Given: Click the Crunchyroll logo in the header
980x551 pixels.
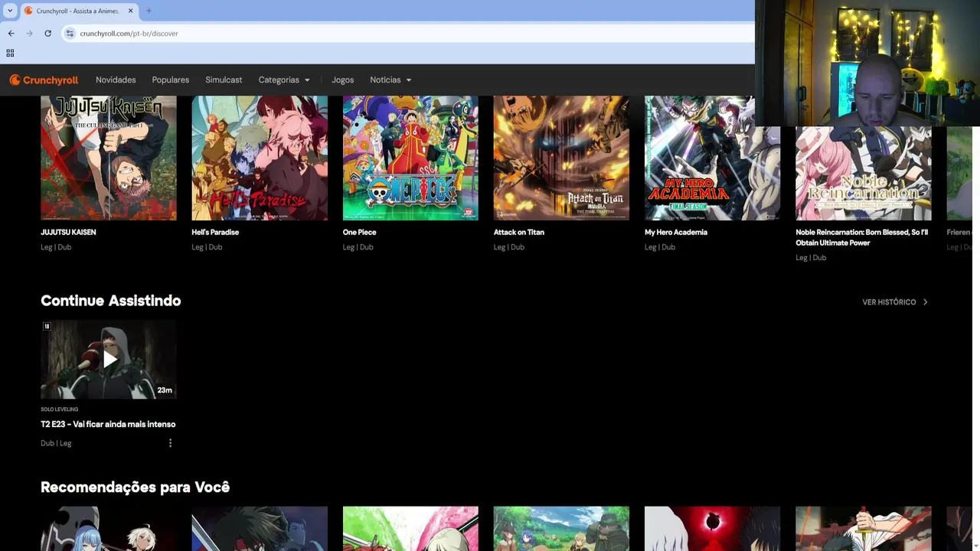Looking at the screenshot, I should click(x=44, y=80).
